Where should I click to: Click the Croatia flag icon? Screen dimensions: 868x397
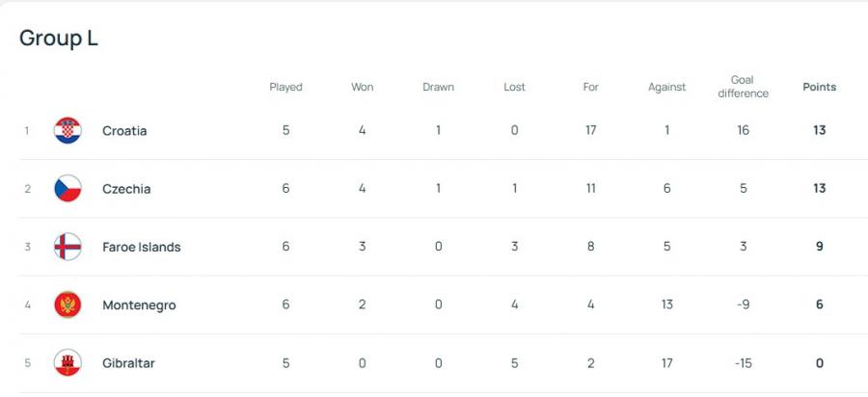(x=67, y=130)
